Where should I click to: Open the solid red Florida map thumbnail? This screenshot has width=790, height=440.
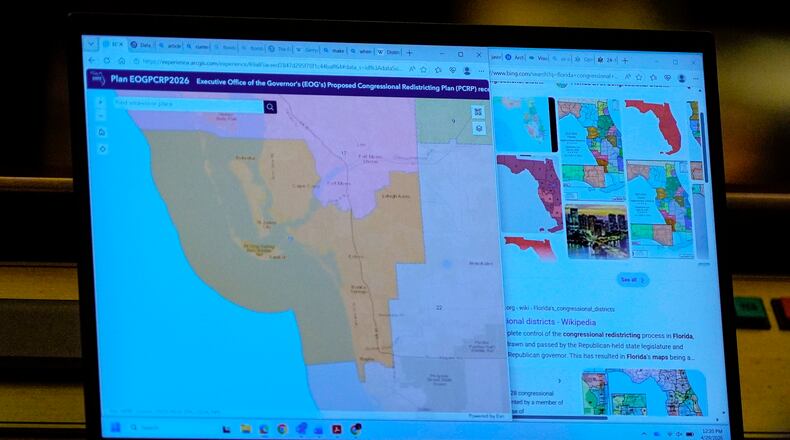[x=654, y=128]
